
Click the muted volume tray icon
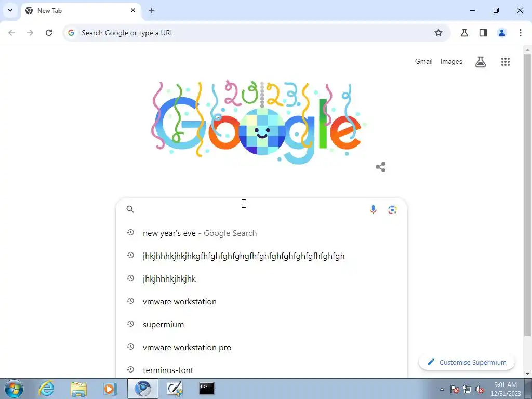(x=480, y=390)
